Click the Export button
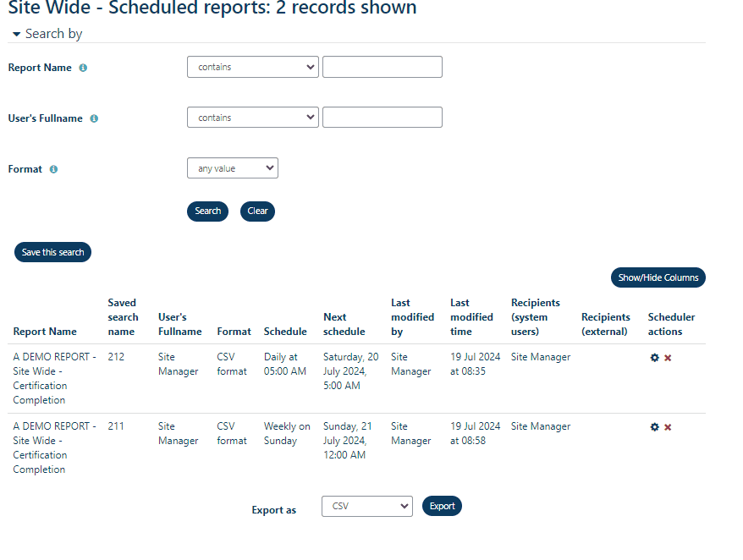The image size is (743, 560). click(442, 506)
